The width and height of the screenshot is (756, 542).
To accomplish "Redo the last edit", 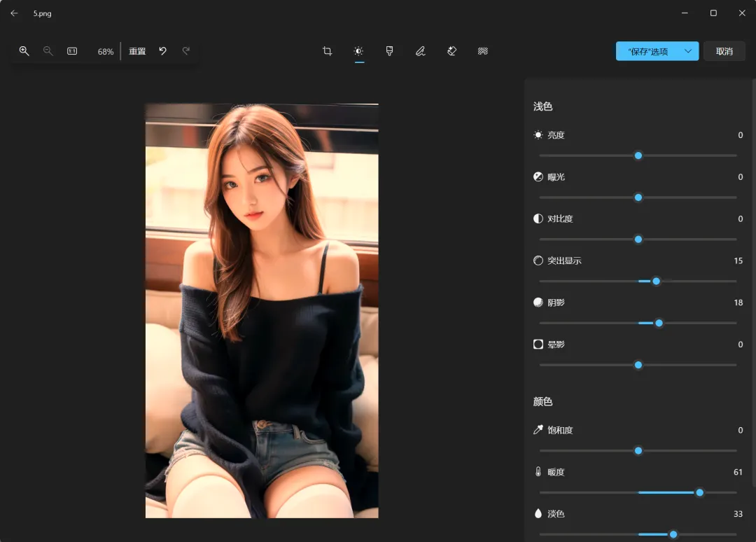I will 186,51.
